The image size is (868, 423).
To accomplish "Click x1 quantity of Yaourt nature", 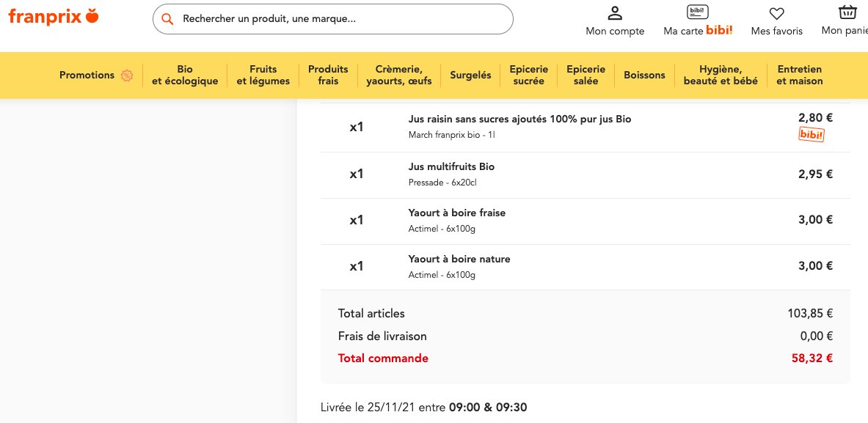I will click(357, 267).
